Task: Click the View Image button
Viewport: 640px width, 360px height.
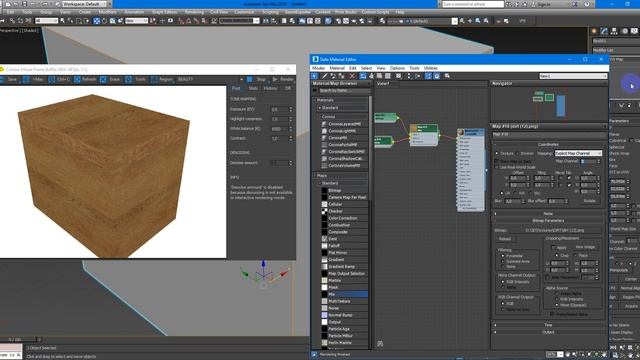Action: pyautogui.click(x=585, y=247)
